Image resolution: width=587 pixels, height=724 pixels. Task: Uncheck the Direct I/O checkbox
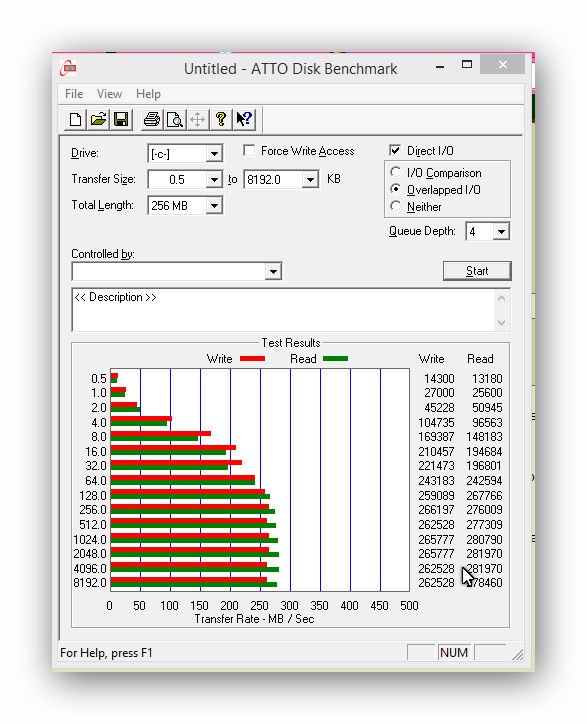point(395,151)
